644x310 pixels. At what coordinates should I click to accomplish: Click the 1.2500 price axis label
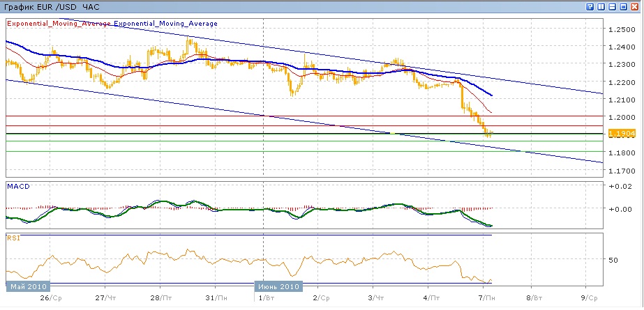[x=620, y=29]
